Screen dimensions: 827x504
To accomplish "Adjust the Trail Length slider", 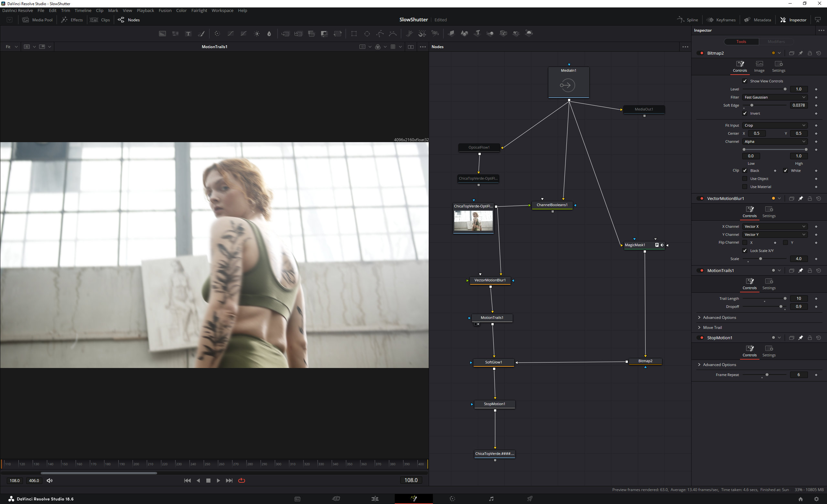I will click(x=785, y=299).
